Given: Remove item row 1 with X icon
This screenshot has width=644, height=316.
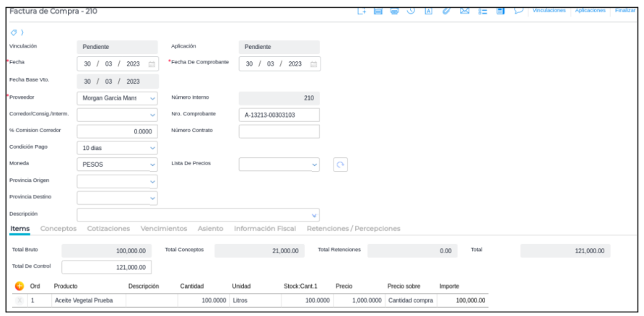Looking at the screenshot, I should coord(19,300).
